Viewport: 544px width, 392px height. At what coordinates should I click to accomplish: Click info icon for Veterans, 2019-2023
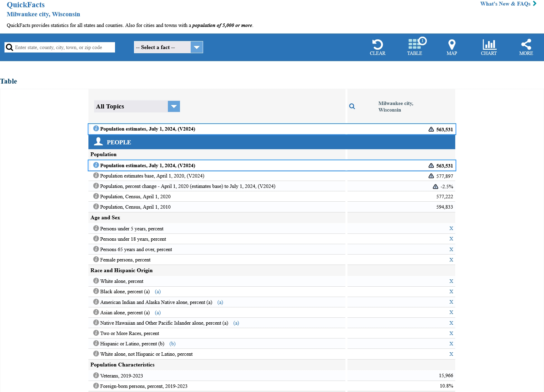(x=96, y=375)
